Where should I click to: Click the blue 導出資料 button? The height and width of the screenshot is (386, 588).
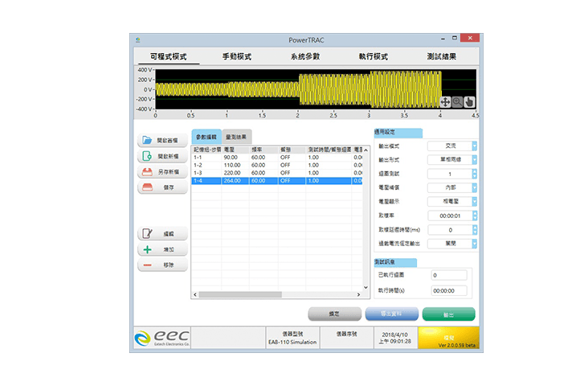point(391,314)
